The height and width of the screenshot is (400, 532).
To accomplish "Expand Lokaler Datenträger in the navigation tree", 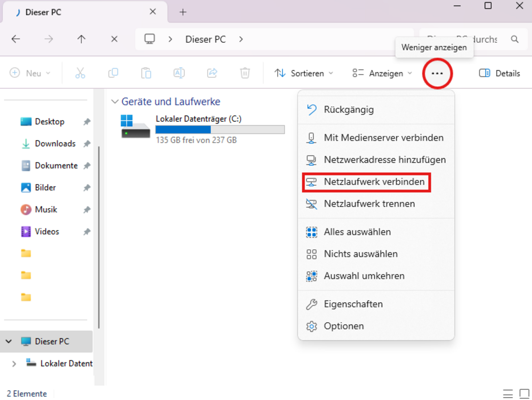I will click(x=14, y=364).
